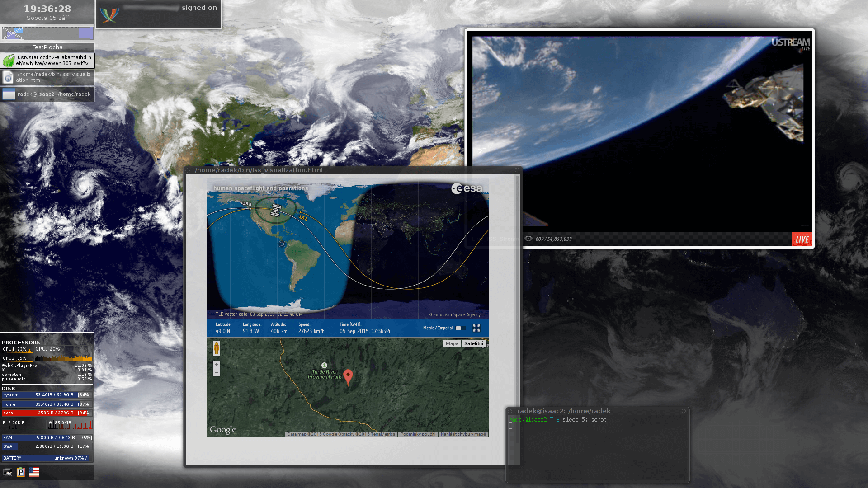Click the sun position icon on the world map

click(282, 244)
